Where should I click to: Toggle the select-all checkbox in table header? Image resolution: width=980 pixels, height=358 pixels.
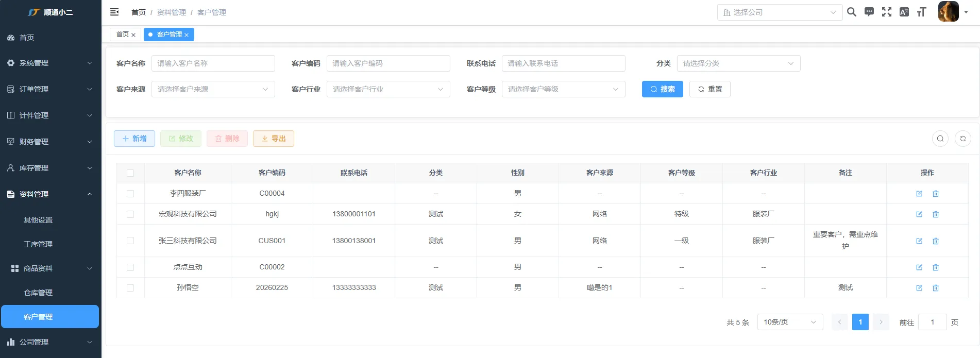[130, 173]
